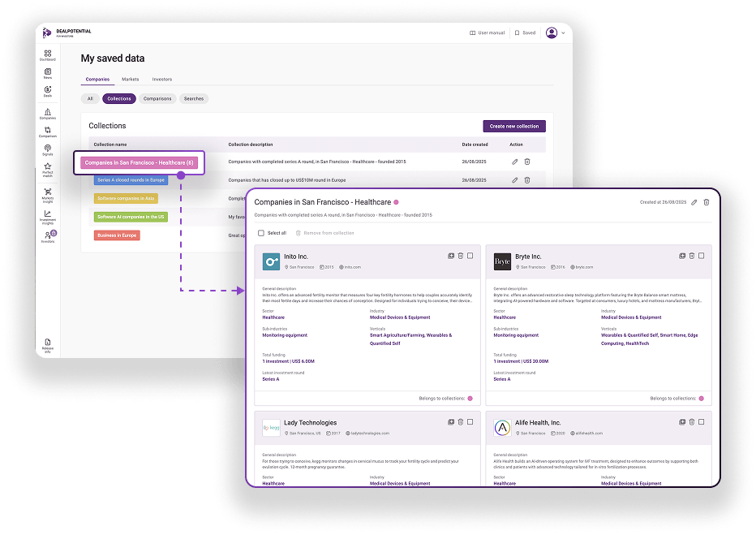Open the user profile avatar

coord(552,32)
